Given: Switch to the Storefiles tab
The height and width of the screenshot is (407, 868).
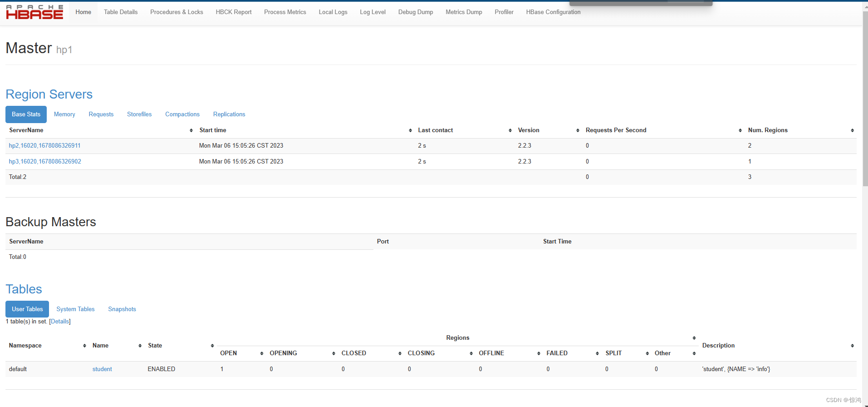Looking at the screenshot, I should pos(139,114).
